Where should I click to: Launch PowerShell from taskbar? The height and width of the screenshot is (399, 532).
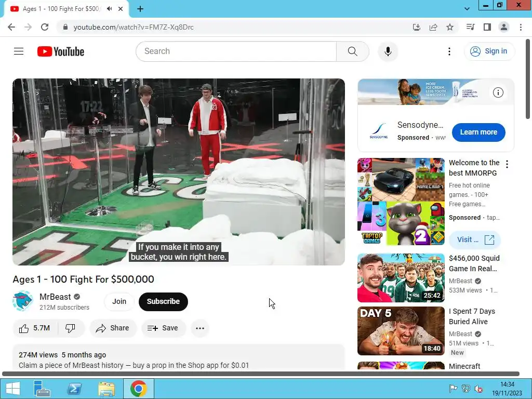click(x=74, y=389)
